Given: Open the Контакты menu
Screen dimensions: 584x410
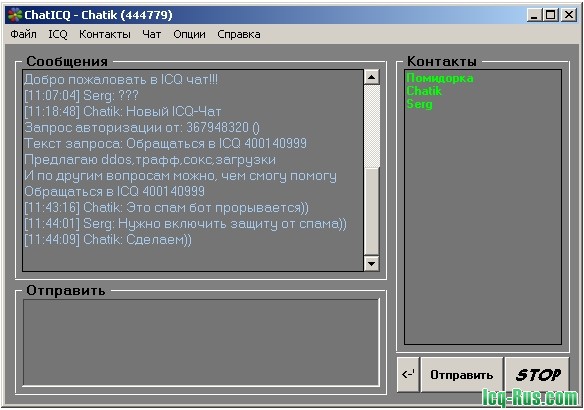Looking at the screenshot, I should [x=105, y=34].
